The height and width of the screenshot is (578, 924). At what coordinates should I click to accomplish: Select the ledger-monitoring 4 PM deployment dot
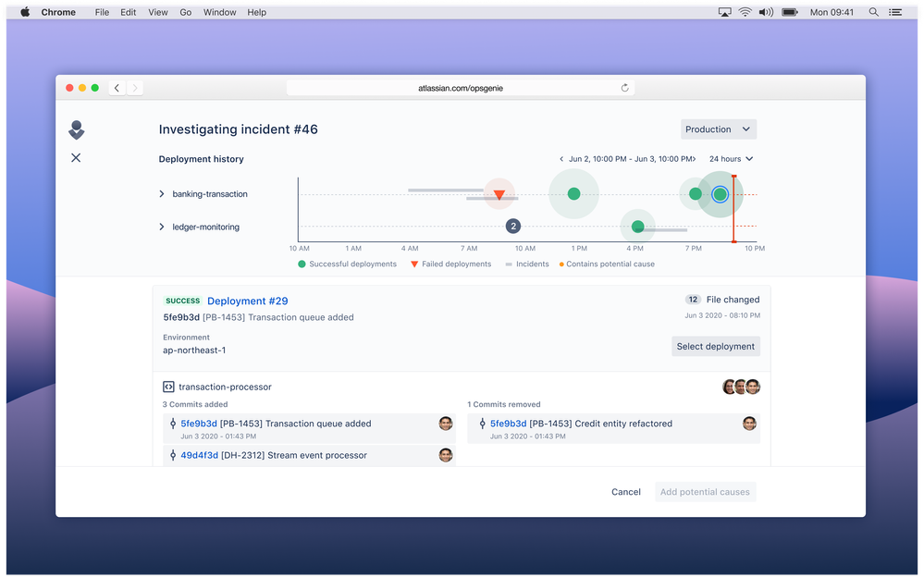pos(637,227)
